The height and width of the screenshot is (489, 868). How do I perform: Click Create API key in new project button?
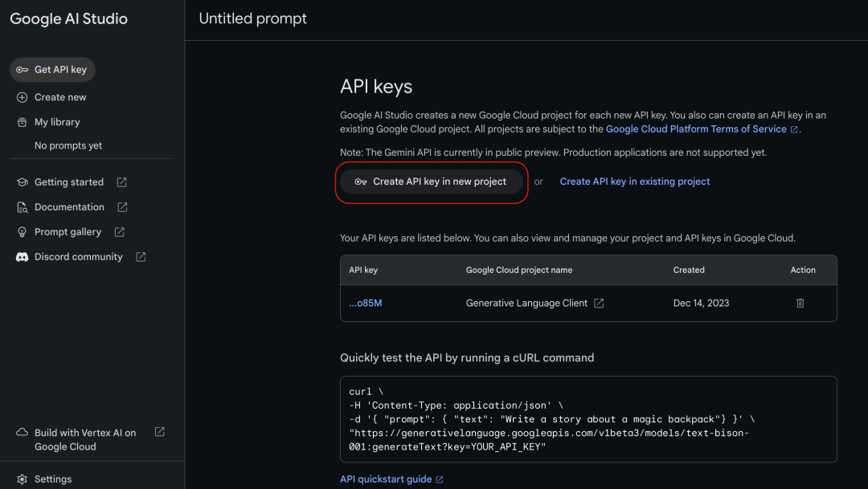pos(432,181)
